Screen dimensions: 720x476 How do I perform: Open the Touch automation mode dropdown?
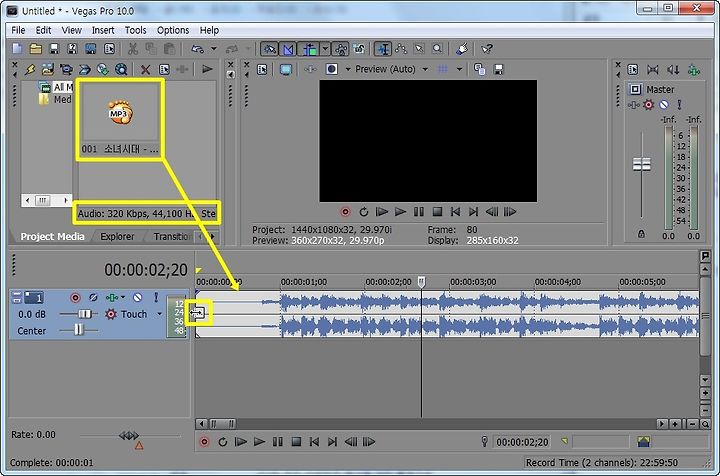160,314
